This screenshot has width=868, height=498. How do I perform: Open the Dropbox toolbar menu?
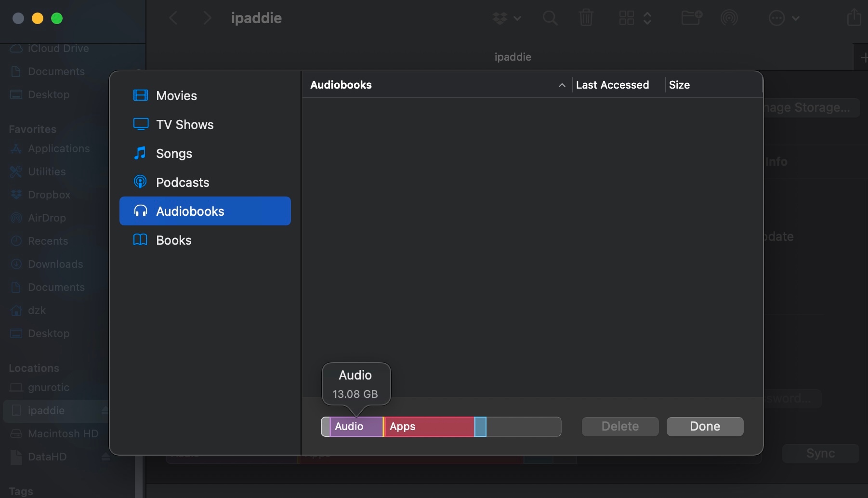point(506,18)
